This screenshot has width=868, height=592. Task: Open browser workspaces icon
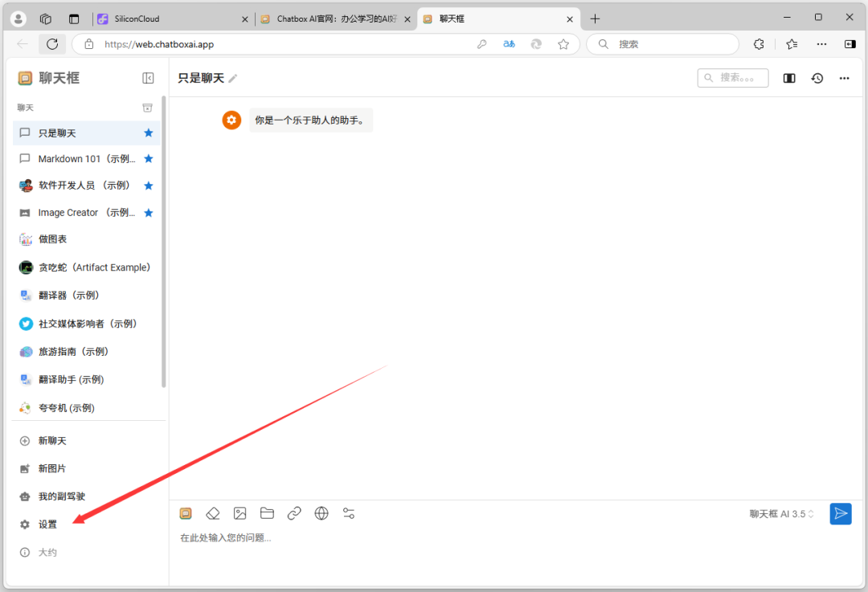(x=45, y=18)
